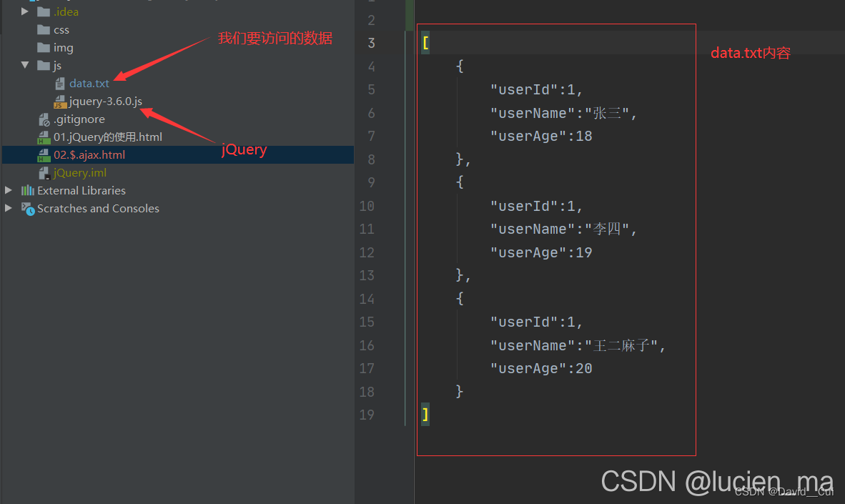Screen dimensions: 845x504
Task: Click "userId":1 on line 15
Action: (533, 322)
